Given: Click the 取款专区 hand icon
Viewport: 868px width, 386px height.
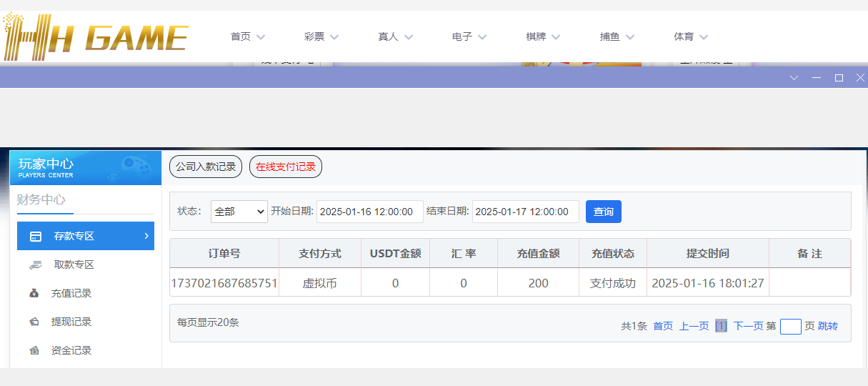Looking at the screenshot, I should 36,265.
